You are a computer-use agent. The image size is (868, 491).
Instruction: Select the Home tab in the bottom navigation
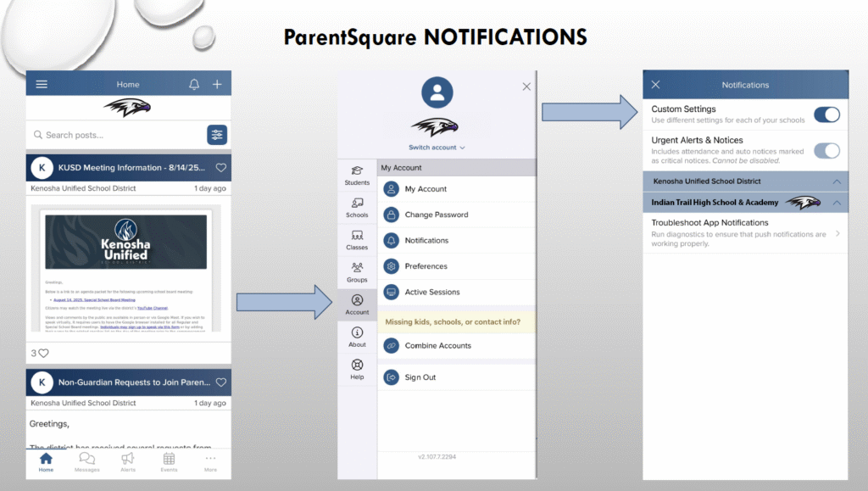coord(46,462)
